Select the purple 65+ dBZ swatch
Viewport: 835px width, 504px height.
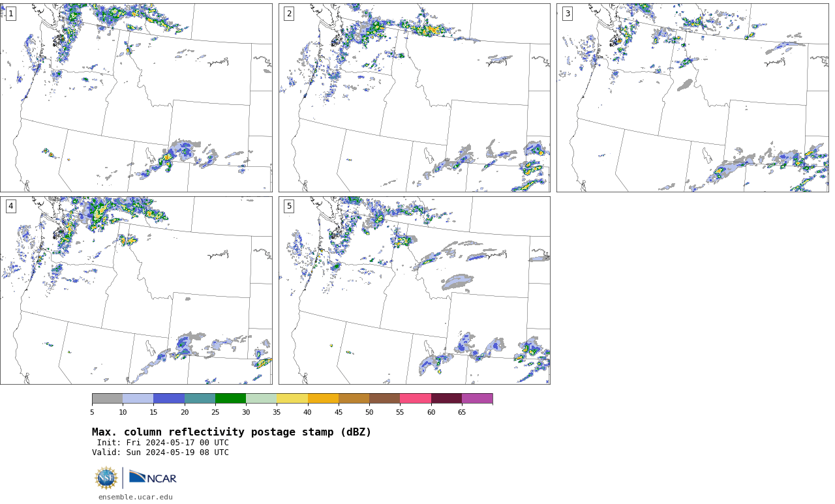tap(477, 398)
